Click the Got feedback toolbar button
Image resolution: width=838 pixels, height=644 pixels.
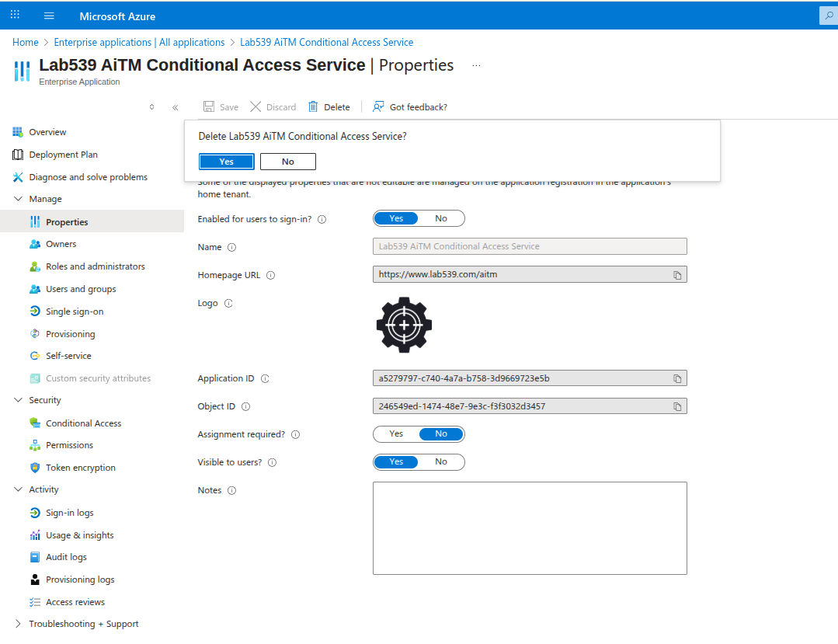click(410, 107)
